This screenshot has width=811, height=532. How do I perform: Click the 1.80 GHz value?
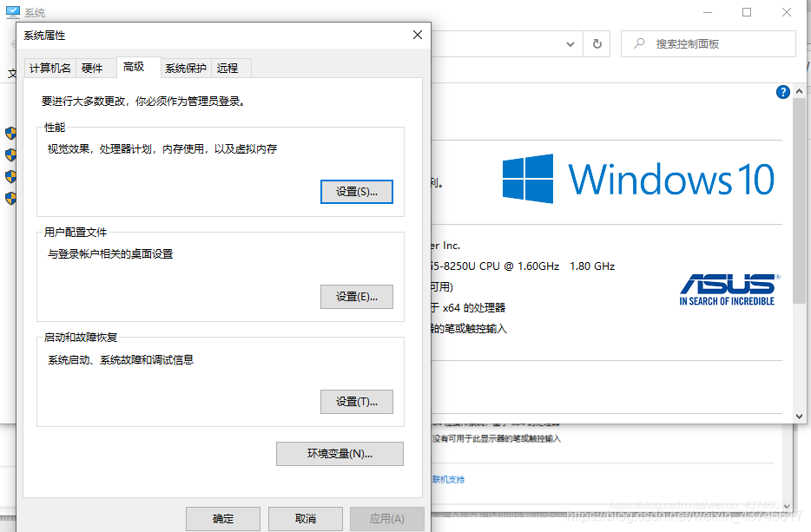[592, 266]
